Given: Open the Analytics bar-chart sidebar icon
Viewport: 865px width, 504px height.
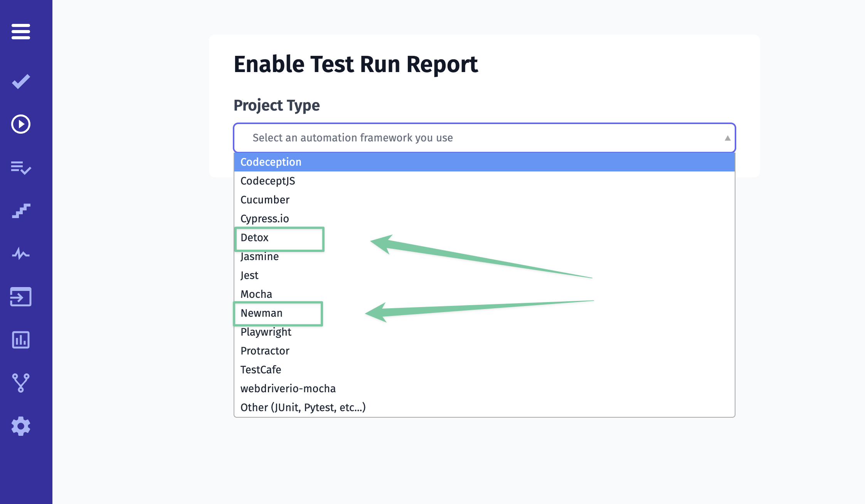Looking at the screenshot, I should pos(21,340).
